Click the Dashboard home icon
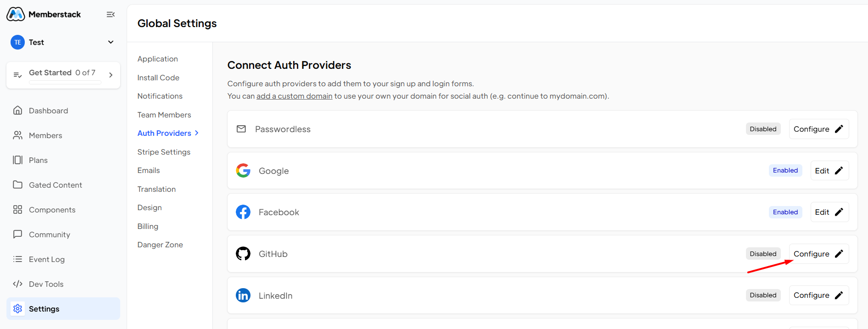This screenshot has height=329, width=868. coord(18,111)
